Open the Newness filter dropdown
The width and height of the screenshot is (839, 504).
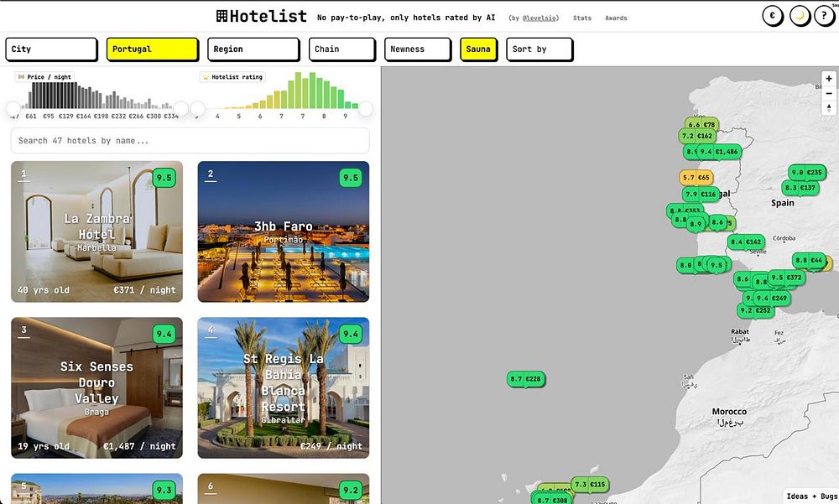tap(418, 49)
